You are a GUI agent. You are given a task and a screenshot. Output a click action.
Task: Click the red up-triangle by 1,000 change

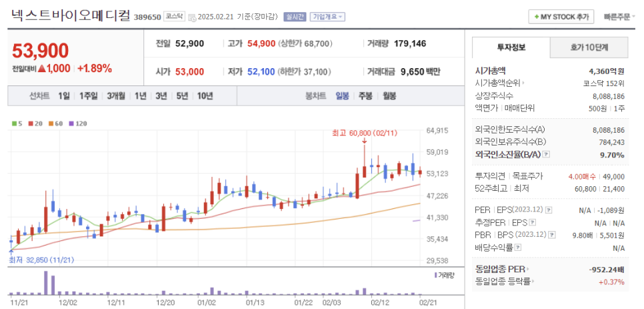[x=41, y=69]
